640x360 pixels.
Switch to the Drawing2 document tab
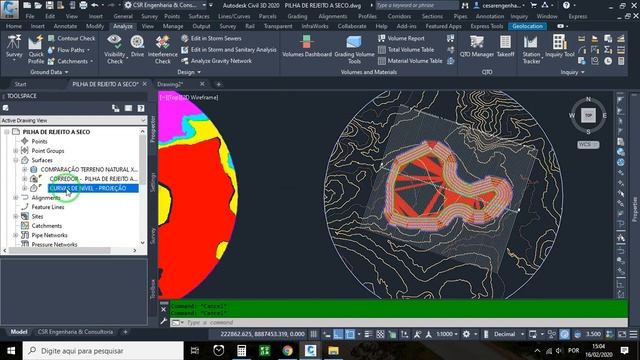coord(170,84)
